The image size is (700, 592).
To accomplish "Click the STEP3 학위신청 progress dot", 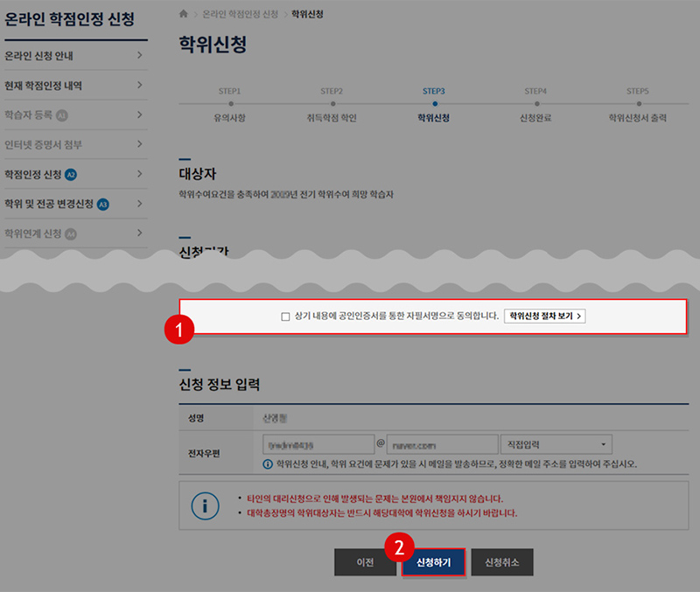I will [434, 104].
